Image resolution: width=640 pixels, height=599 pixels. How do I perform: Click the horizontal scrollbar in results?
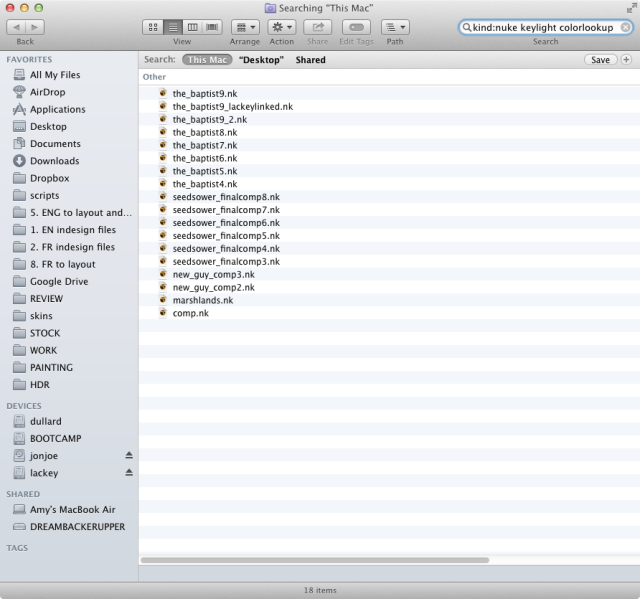point(315,560)
